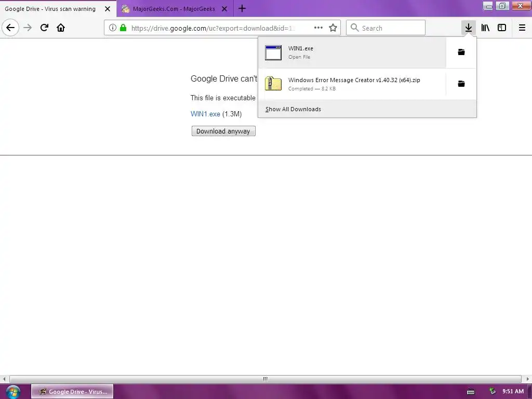Select the Google Drive - Virus scan warning tab
The height and width of the screenshot is (399, 532).
click(x=58, y=9)
